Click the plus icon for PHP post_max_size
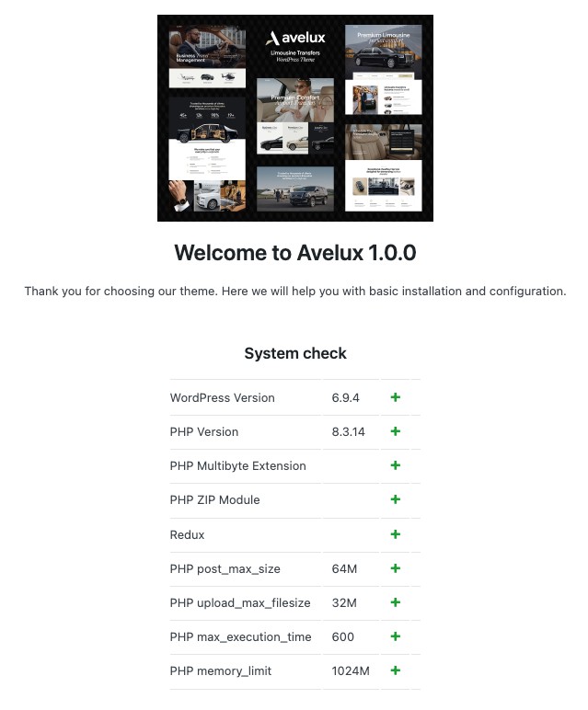The image size is (588, 710). coord(396,568)
